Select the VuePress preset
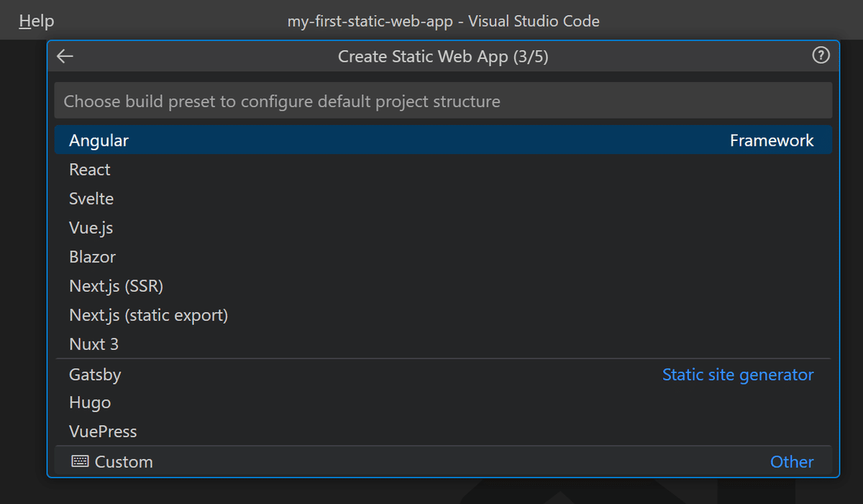The image size is (863, 504). click(103, 431)
